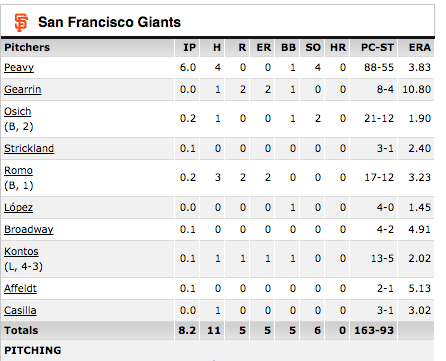The height and width of the screenshot is (361, 446).
Task: Open the Gearrin player link
Action: 23,89
